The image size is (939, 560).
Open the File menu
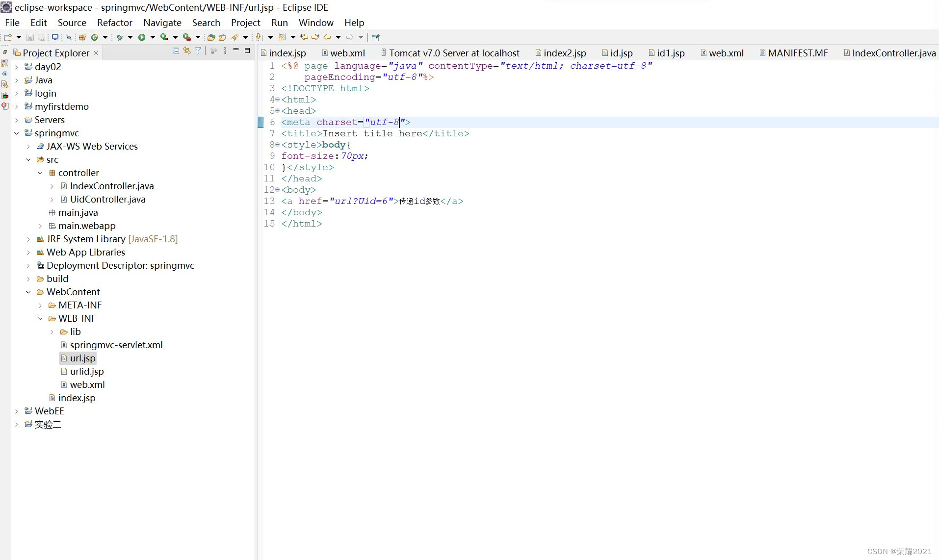[12, 23]
